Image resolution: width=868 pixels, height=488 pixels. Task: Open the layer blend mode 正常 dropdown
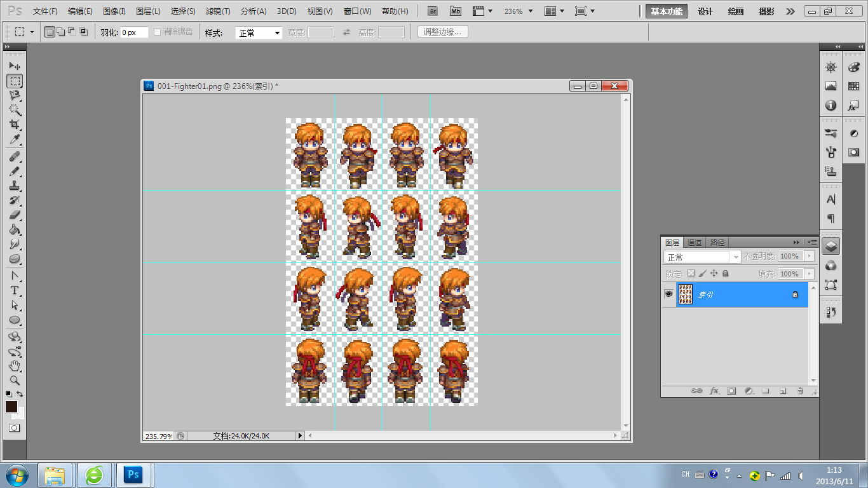pyautogui.click(x=702, y=257)
